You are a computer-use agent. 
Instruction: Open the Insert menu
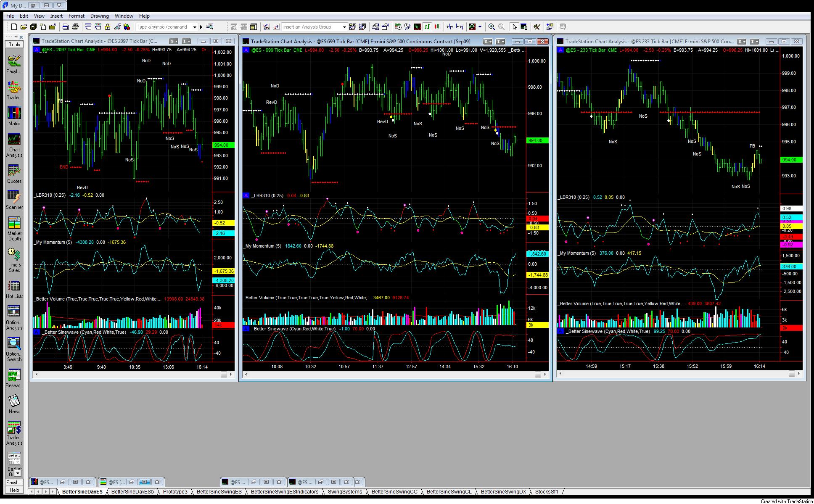click(56, 16)
